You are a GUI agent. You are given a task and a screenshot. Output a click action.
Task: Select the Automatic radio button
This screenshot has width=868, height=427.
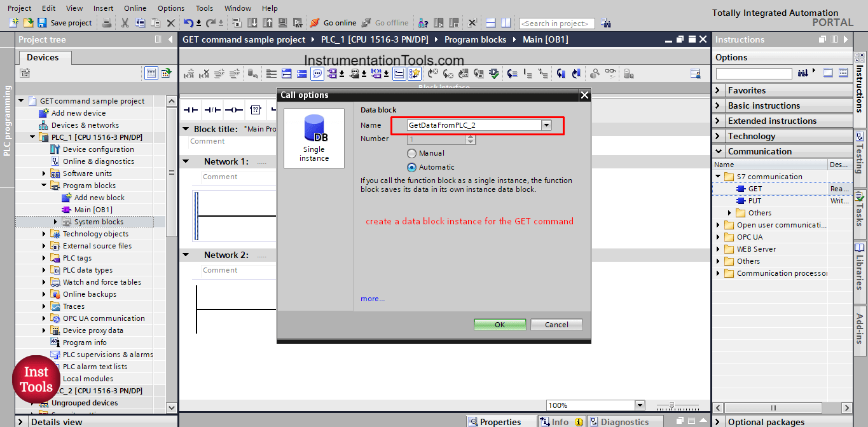(x=411, y=167)
